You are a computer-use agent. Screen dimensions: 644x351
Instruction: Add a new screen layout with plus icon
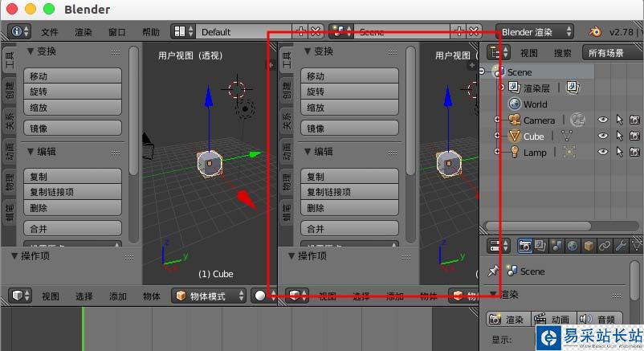point(300,31)
